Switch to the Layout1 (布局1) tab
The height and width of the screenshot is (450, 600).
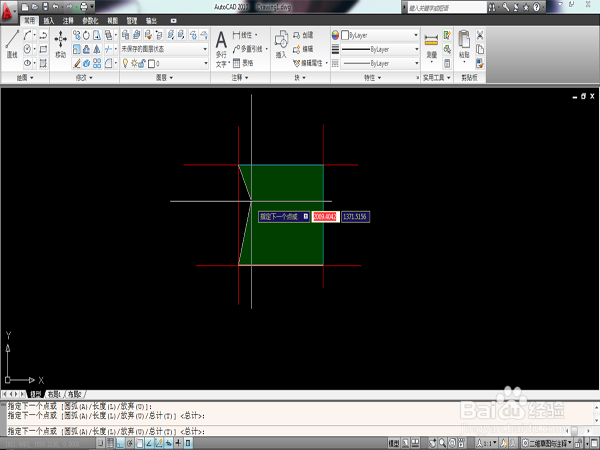point(54,394)
